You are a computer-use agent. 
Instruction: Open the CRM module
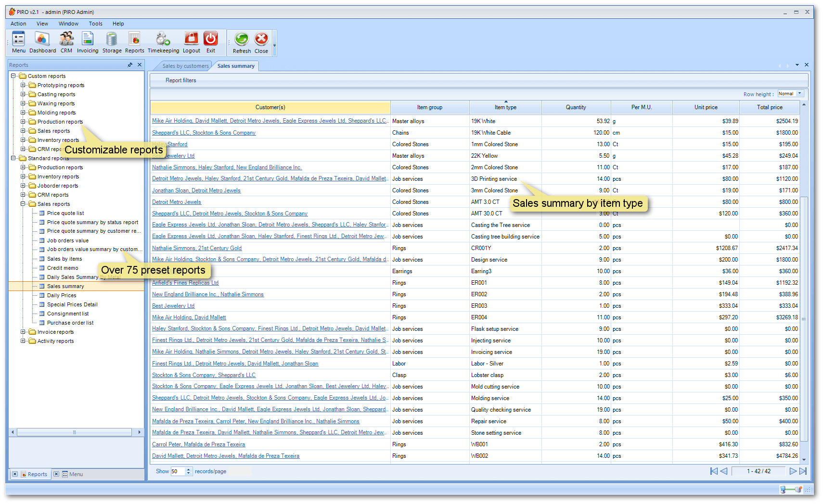coord(66,42)
